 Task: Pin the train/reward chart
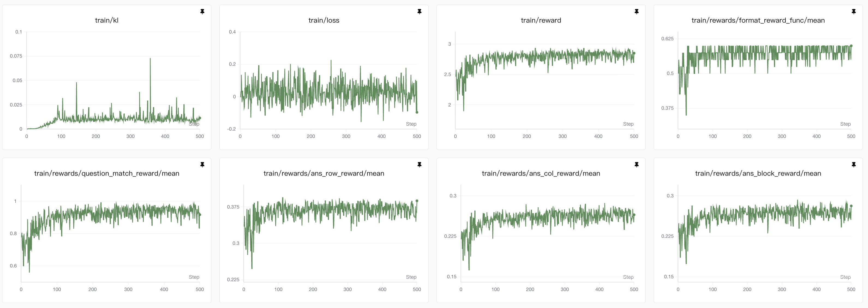click(636, 11)
